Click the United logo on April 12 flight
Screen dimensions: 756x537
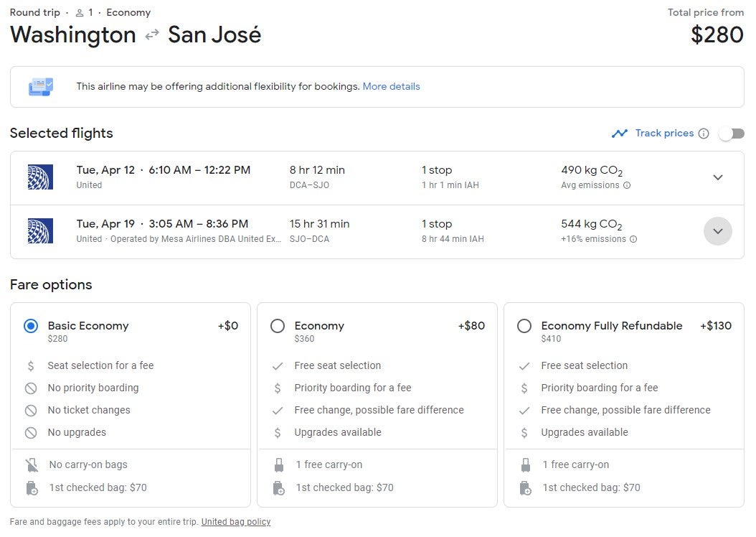40,177
